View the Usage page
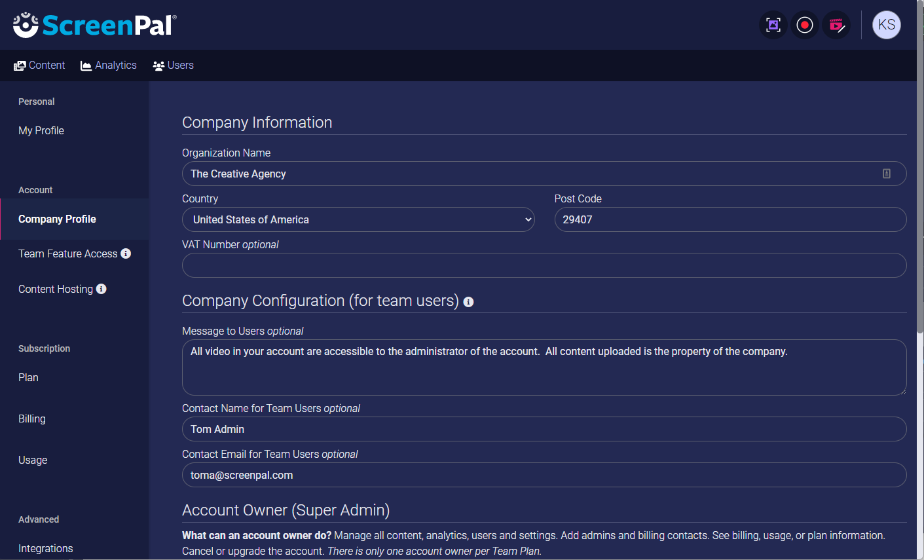The image size is (924, 560). pyautogui.click(x=33, y=460)
